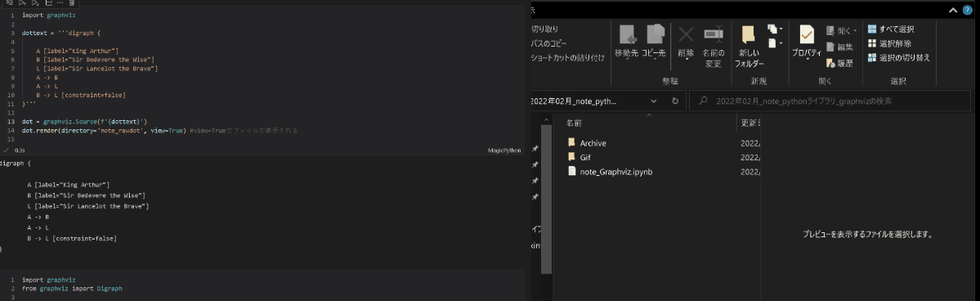Image resolution: width=980 pixels, height=301 pixels.
Task: Click the 編集 (Edit) ribbon item
Action: [839, 47]
